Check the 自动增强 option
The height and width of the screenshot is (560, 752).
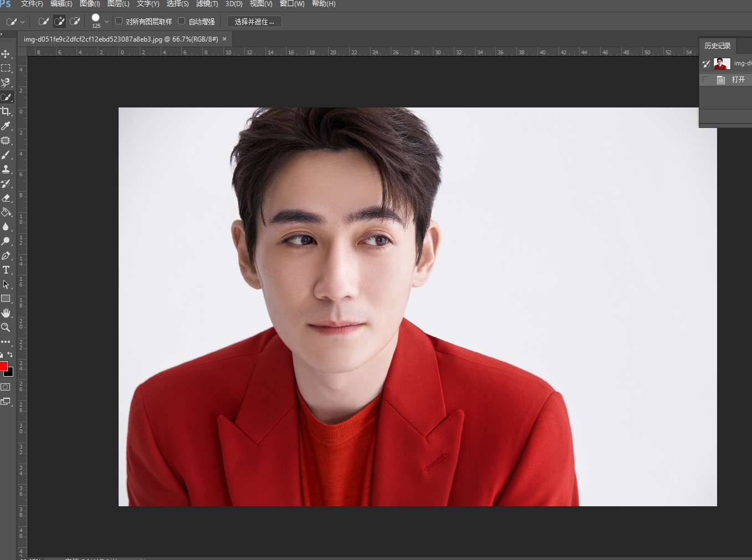tap(182, 21)
